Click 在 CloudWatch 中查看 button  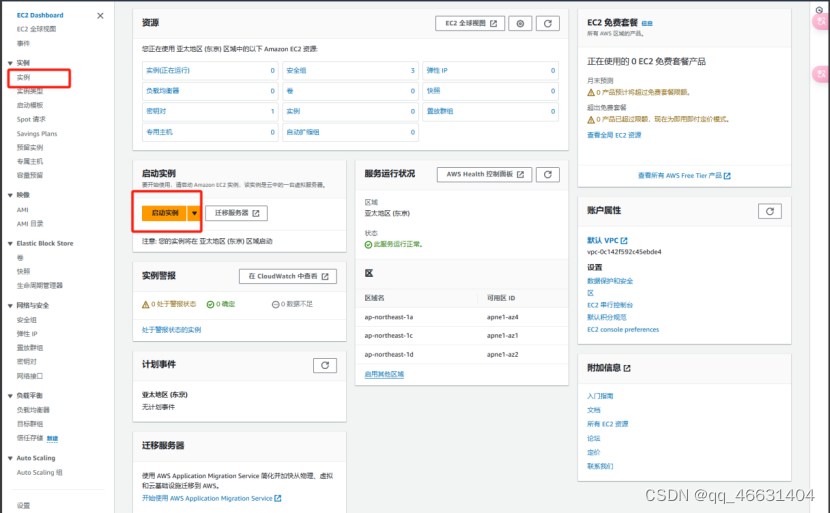coord(287,276)
